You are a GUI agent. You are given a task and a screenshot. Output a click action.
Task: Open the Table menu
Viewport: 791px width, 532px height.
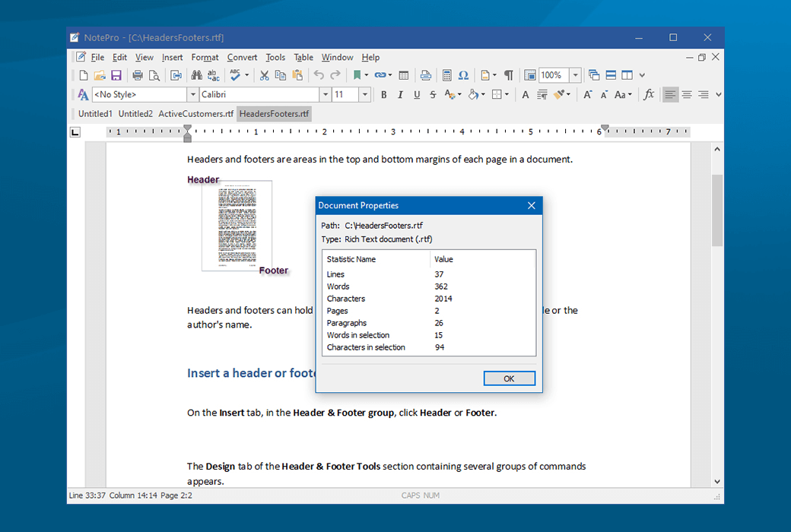(x=303, y=58)
